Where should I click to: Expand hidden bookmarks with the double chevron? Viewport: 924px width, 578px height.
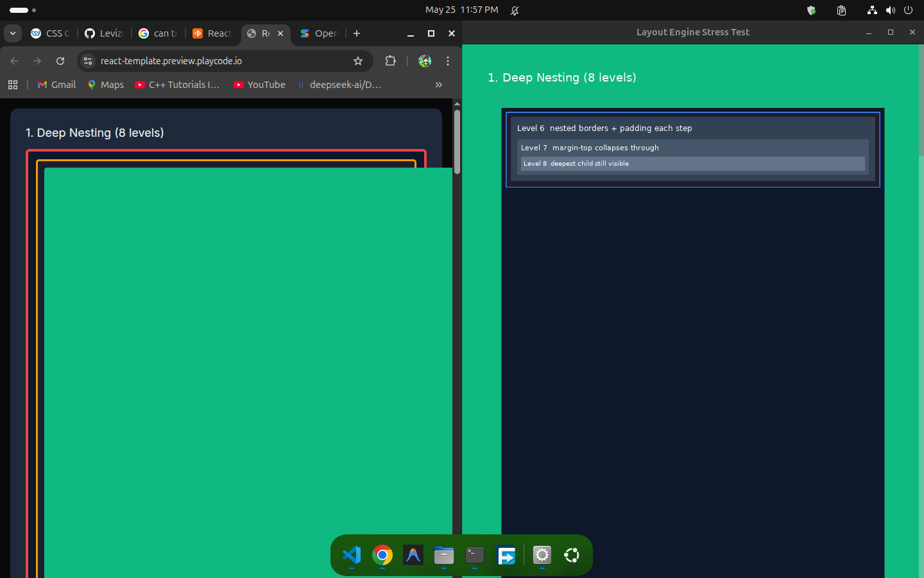coord(439,85)
